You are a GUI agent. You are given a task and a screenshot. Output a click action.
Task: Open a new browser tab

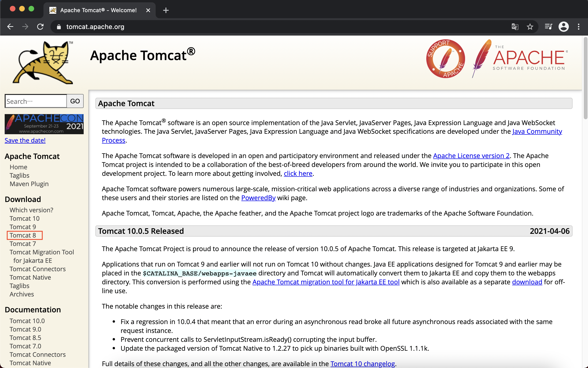coord(166,10)
